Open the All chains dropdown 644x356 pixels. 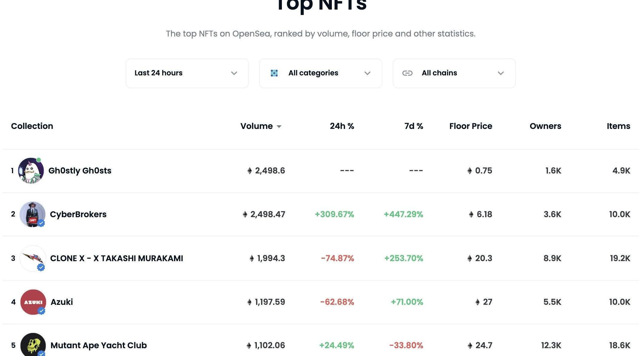pos(454,73)
